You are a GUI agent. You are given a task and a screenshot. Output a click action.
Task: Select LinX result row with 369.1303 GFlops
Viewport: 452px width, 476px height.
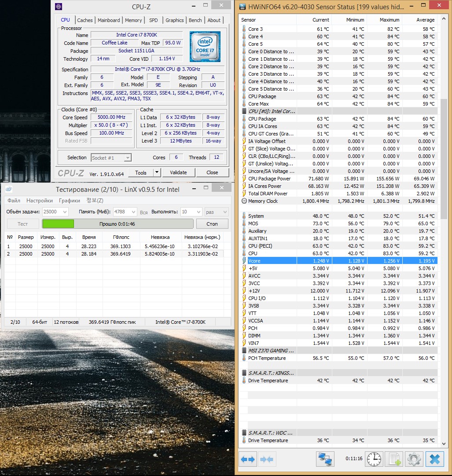115,246
